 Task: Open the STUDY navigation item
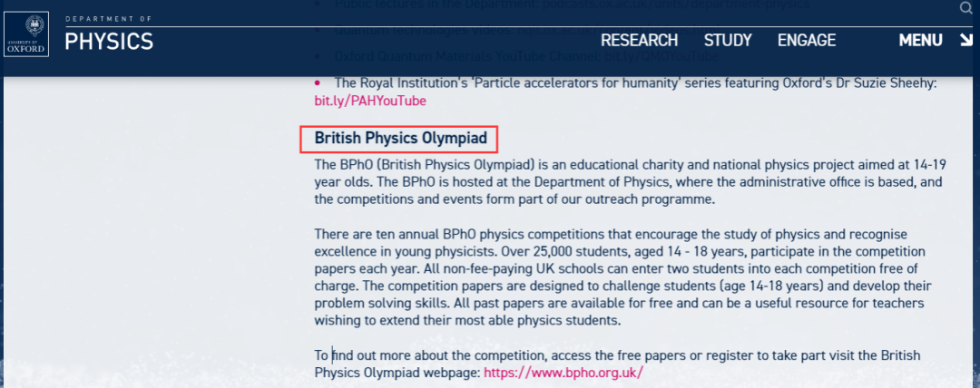[728, 41]
